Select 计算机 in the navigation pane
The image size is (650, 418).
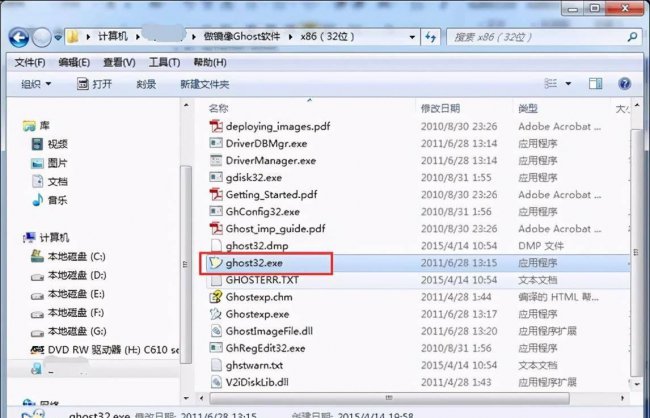point(46,238)
